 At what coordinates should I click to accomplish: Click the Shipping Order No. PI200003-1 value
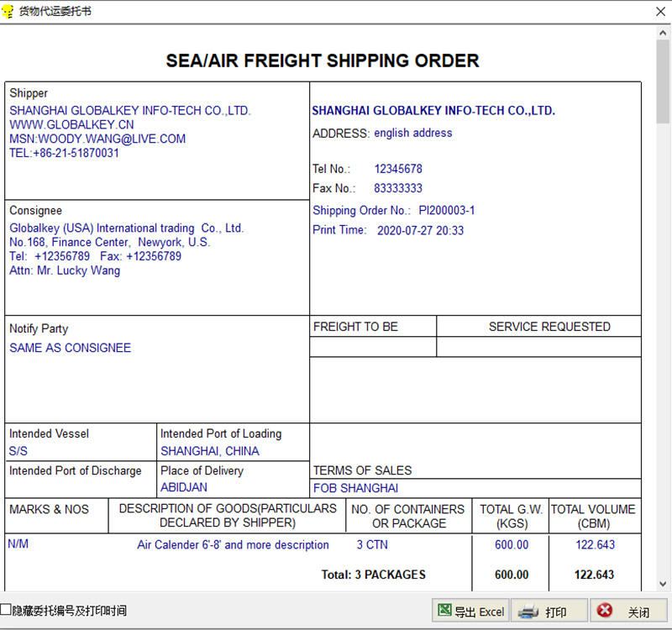[447, 211]
